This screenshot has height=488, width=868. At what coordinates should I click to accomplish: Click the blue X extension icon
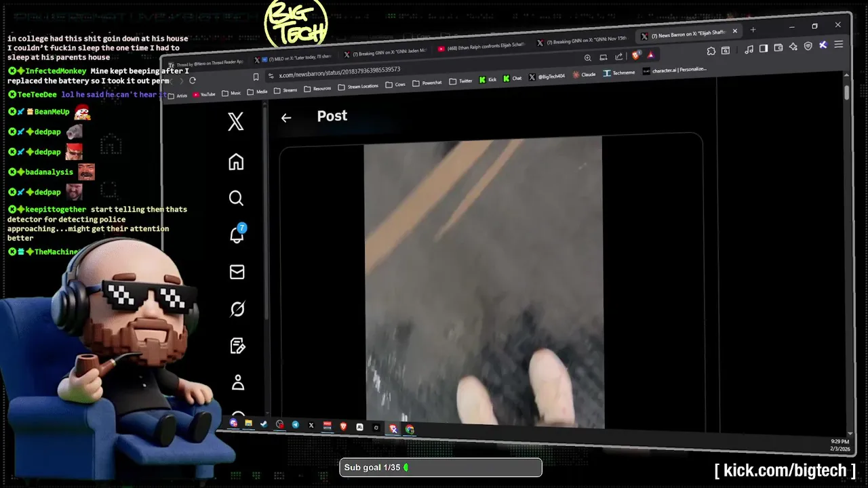(823, 45)
